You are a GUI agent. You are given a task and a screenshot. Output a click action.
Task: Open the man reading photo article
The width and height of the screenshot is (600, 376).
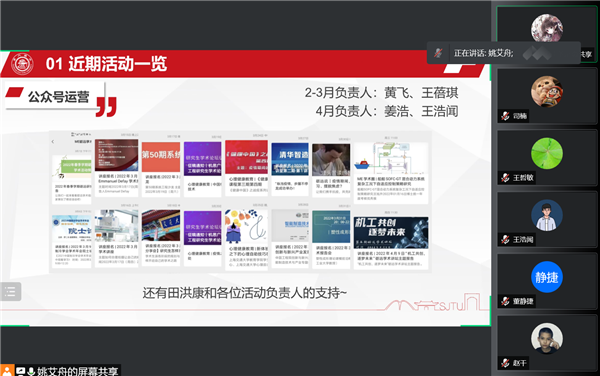331,170
